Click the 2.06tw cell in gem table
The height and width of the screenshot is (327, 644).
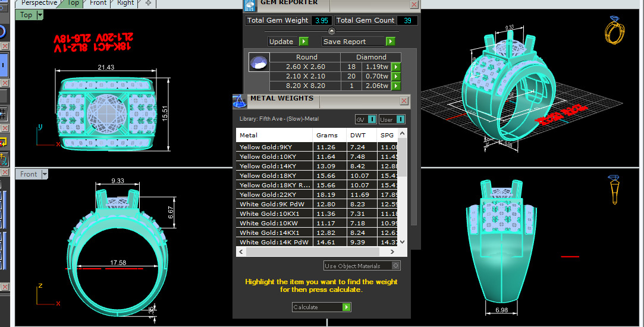[376, 86]
